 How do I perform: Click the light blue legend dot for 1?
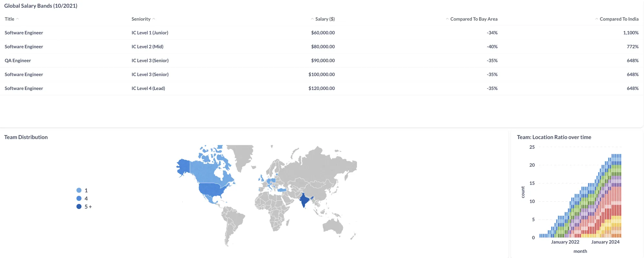79,190
